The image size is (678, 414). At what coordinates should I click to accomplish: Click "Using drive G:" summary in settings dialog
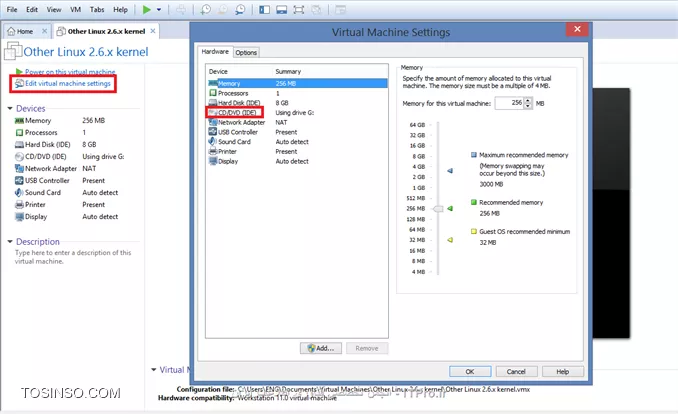[x=295, y=112]
